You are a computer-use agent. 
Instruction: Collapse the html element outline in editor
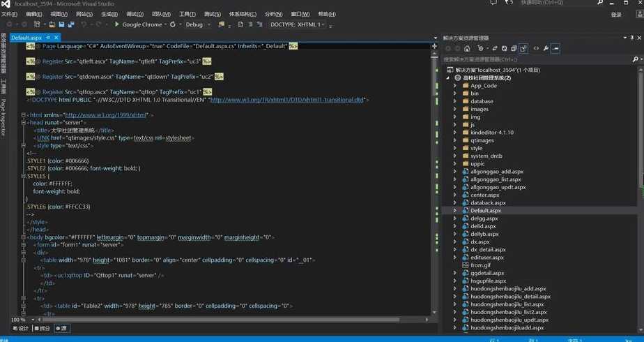coord(24,115)
